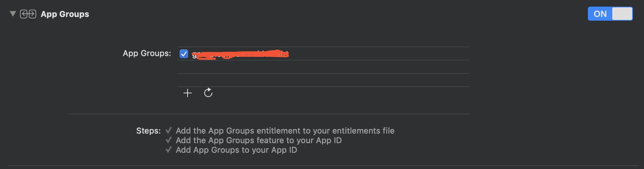Click checkmark beside last App ID step

pos(169,150)
